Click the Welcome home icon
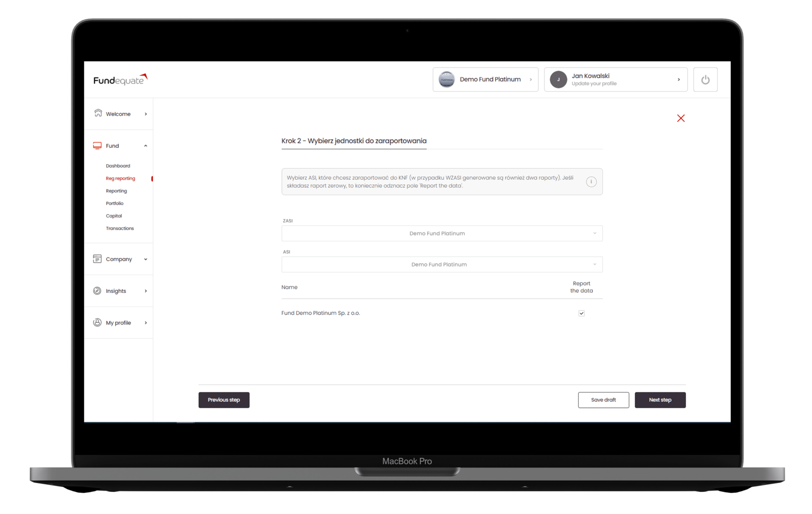 pyautogui.click(x=98, y=113)
